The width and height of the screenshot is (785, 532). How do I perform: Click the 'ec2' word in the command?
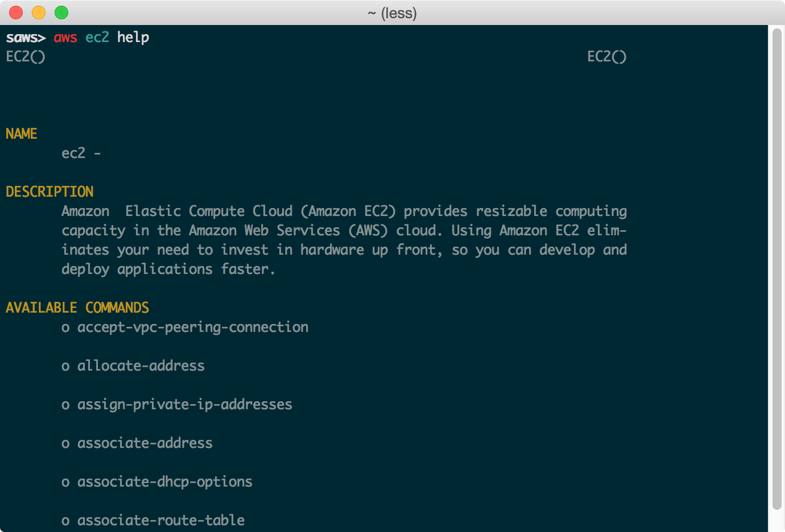click(x=97, y=38)
